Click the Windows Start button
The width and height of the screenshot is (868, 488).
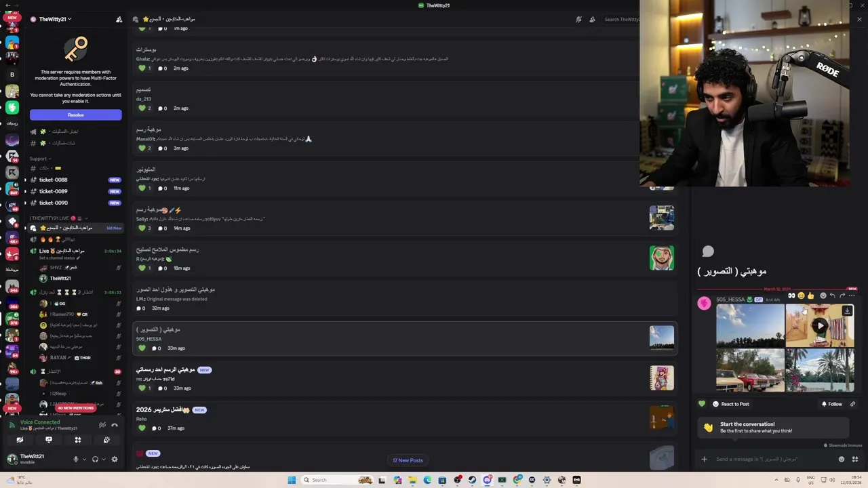pos(292,480)
